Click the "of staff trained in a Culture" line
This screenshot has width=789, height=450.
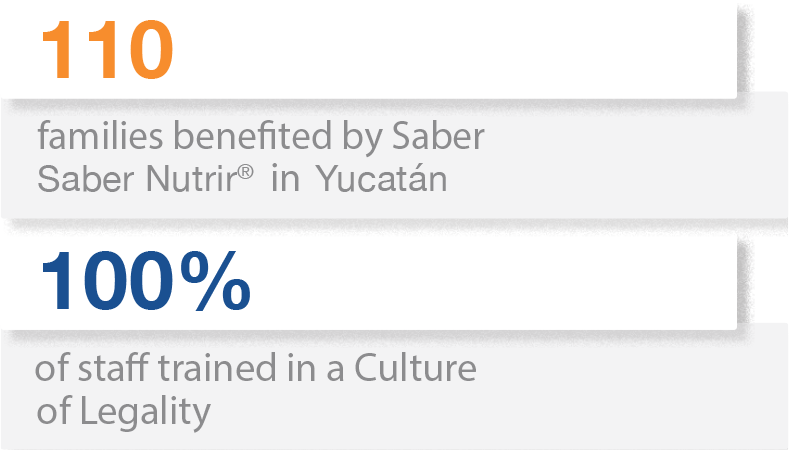click(x=256, y=368)
